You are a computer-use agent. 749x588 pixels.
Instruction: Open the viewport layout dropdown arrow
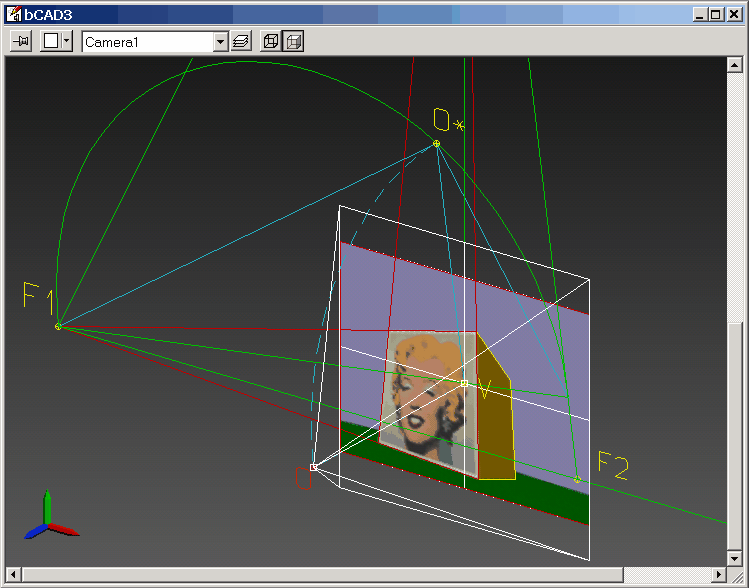click(x=67, y=41)
